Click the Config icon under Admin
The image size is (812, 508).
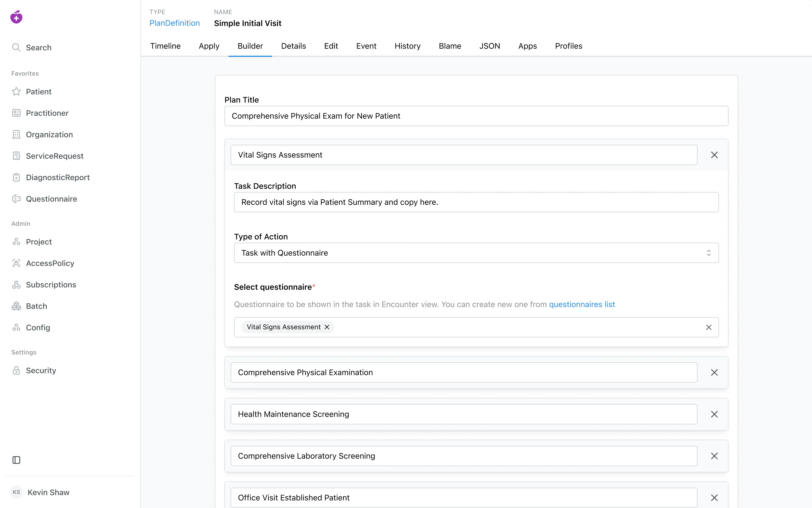[x=16, y=328]
